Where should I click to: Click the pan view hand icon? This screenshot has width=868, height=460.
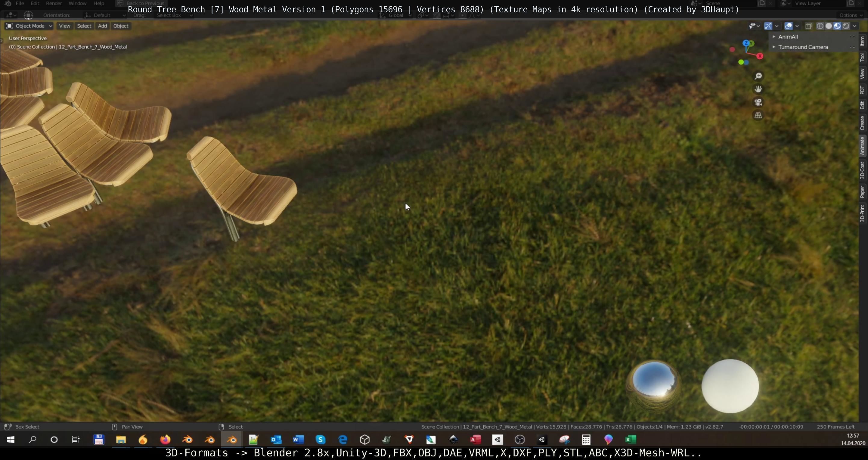pos(758,89)
